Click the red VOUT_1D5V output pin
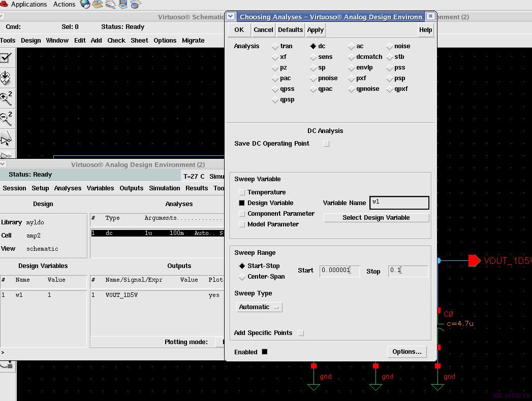This screenshot has width=532, height=401. point(474,261)
